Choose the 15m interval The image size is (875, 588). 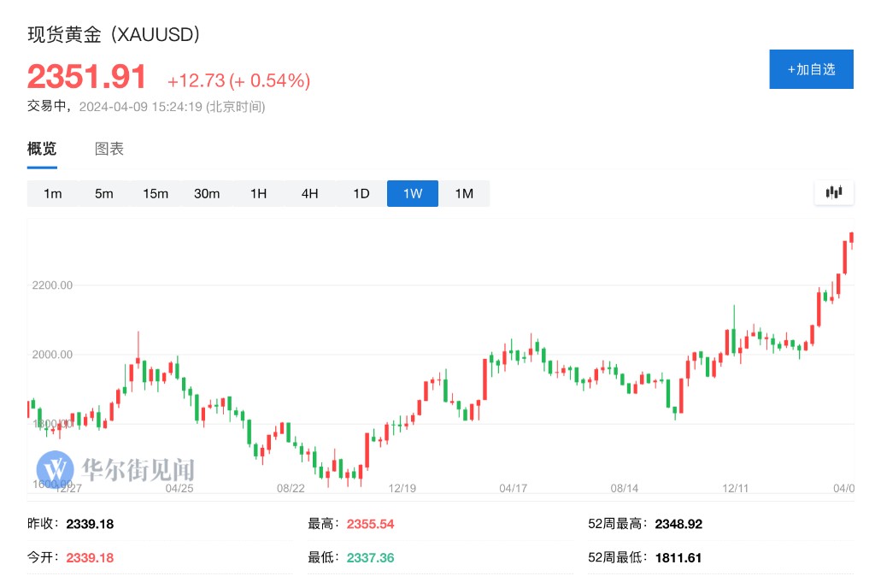[156, 194]
